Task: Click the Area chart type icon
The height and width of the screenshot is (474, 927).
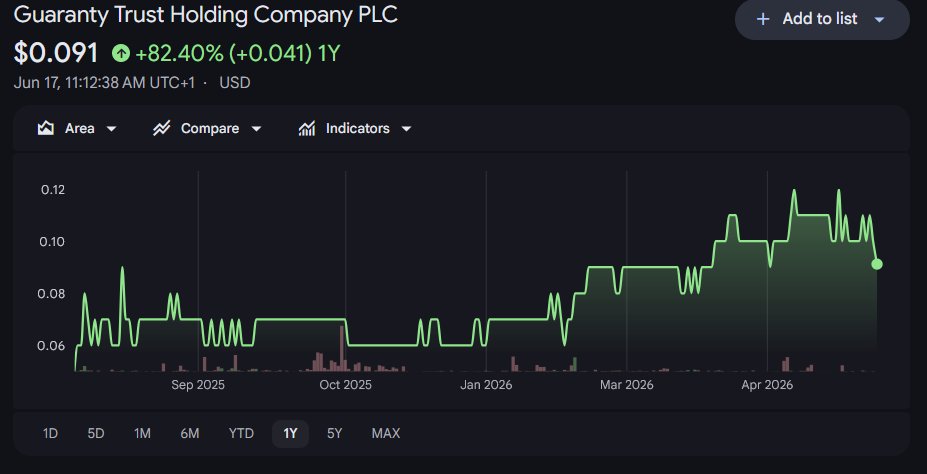Action: click(x=46, y=128)
